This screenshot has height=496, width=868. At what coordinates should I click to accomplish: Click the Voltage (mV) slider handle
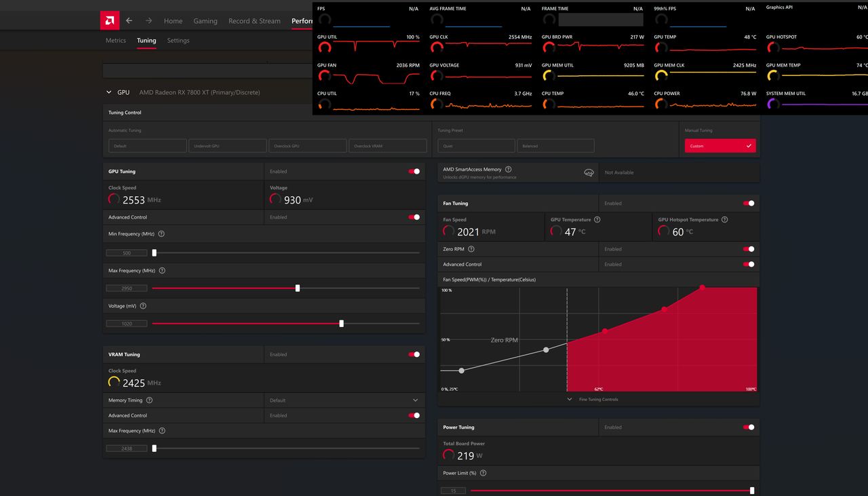pos(341,324)
